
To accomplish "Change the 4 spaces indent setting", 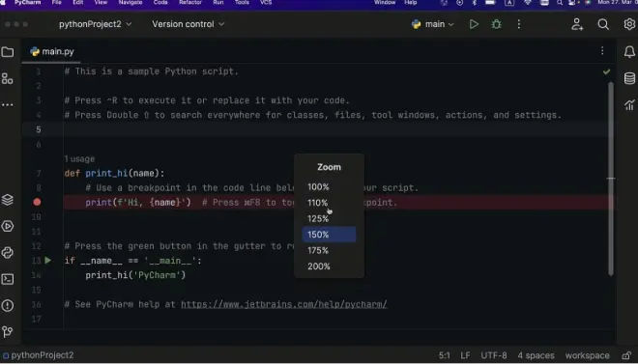I will pyautogui.click(x=536, y=356).
